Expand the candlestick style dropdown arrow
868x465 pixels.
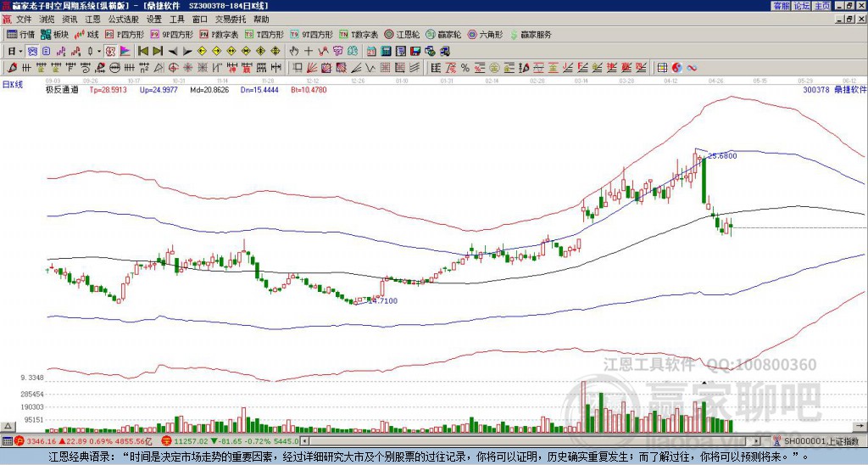(99, 52)
